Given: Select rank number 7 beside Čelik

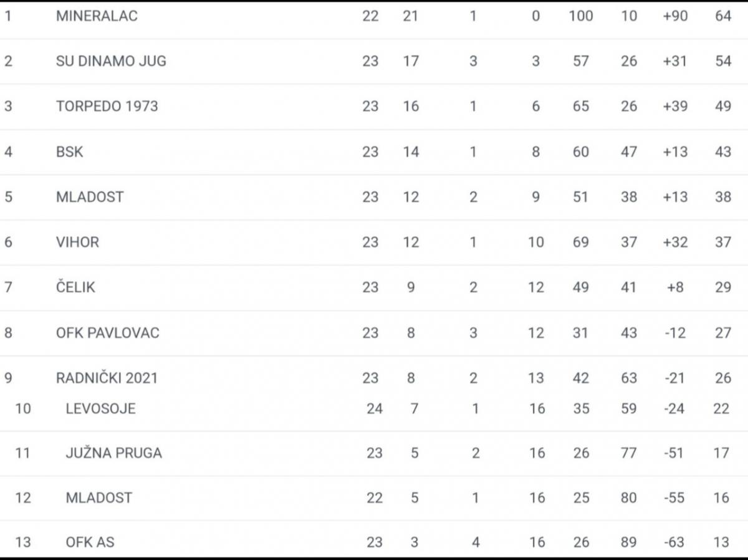Looking at the screenshot, I should (8, 287).
